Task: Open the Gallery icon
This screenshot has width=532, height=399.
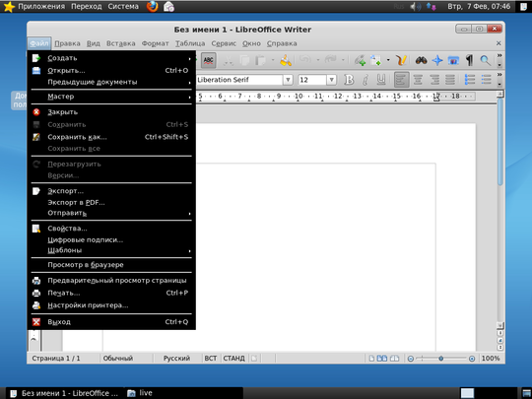Action: [x=453, y=60]
